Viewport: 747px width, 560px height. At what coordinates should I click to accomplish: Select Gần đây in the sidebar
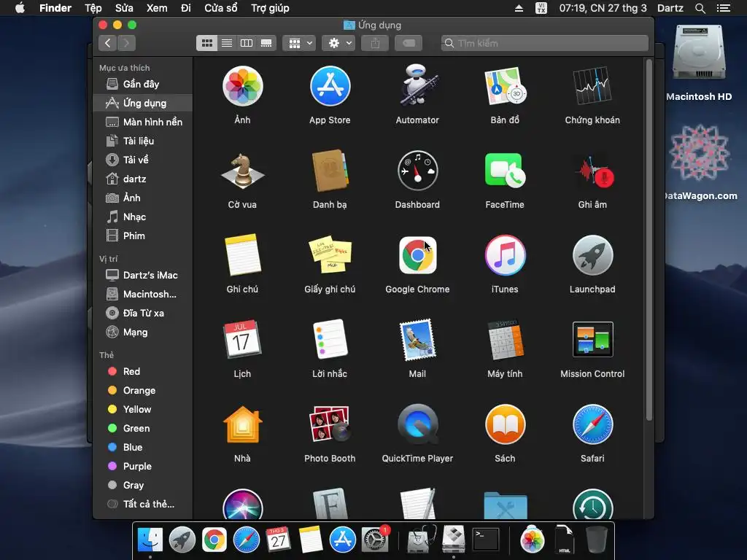pos(143,85)
